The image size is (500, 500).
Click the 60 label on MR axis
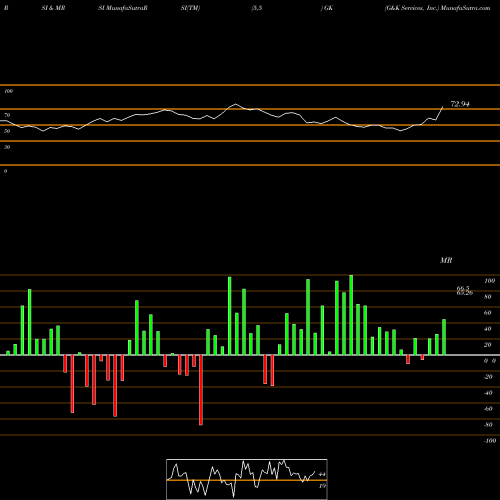(x=488, y=313)
